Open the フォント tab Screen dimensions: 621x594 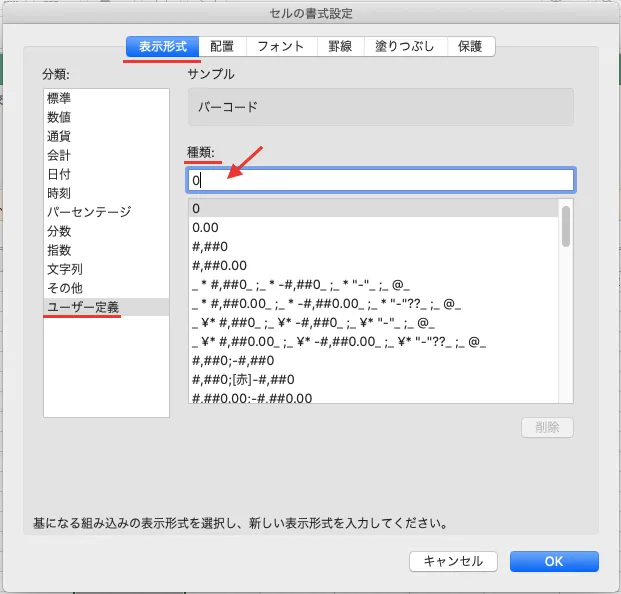click(x=281, y=46)
